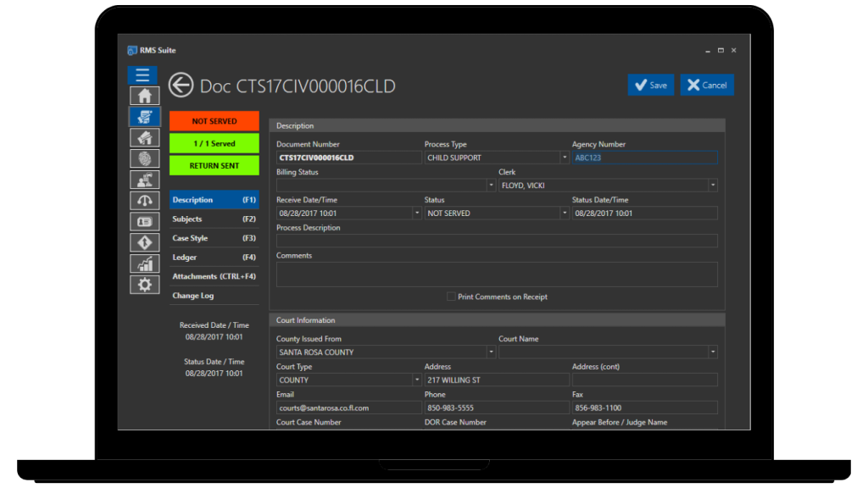
Task: Open the hamburger menu at top left
Action: (x=142, y=75)
